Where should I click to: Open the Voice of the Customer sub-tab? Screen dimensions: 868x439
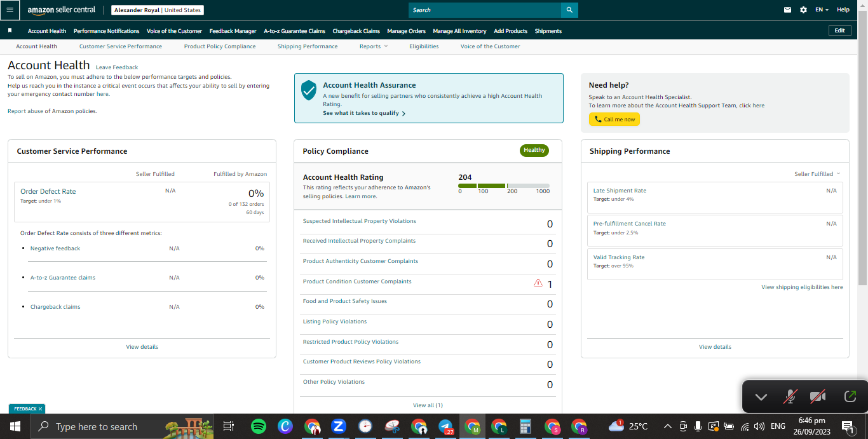coord(490,46)
